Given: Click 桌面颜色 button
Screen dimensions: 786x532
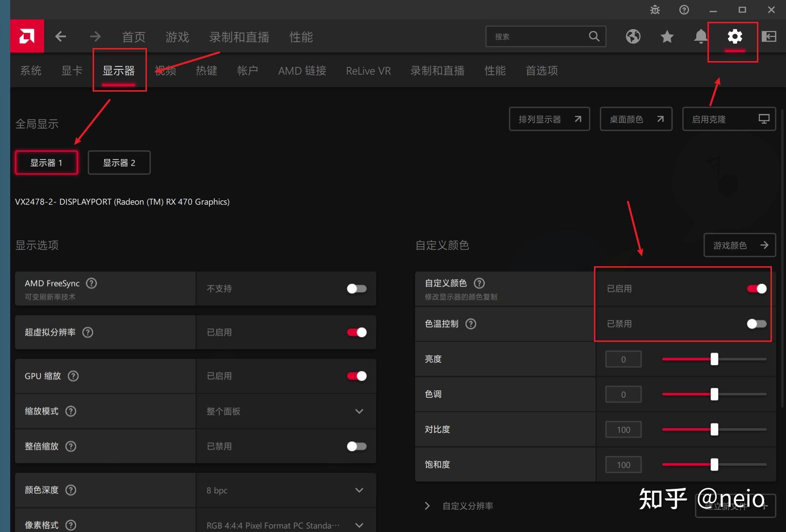Looking at the screenshot, I should [x=636, y=119].
